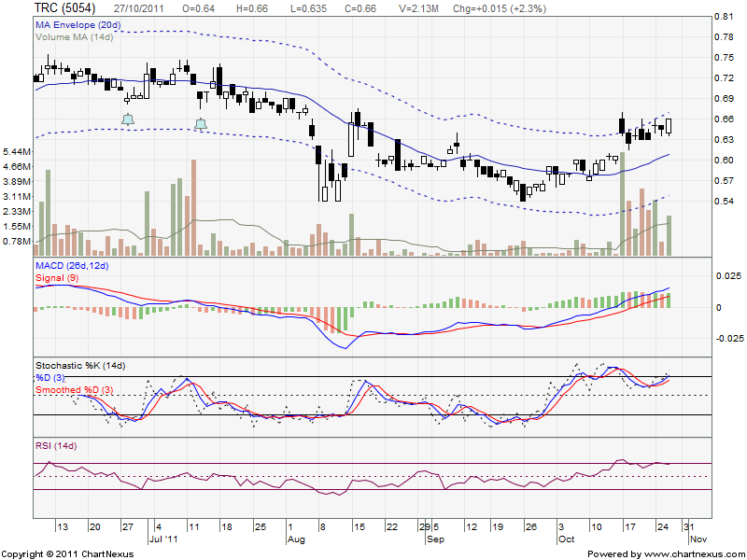Click the Smoothed %D (3) legend label
Viewport: 747px width, 560px height.
click(74, 388)
